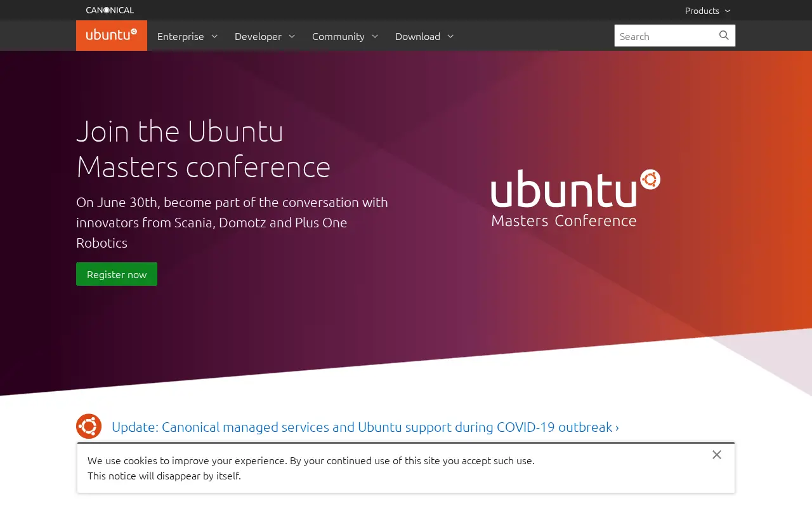Click the 'Join the Ubuntu Masters conference' heading

[x=204, y=149]
